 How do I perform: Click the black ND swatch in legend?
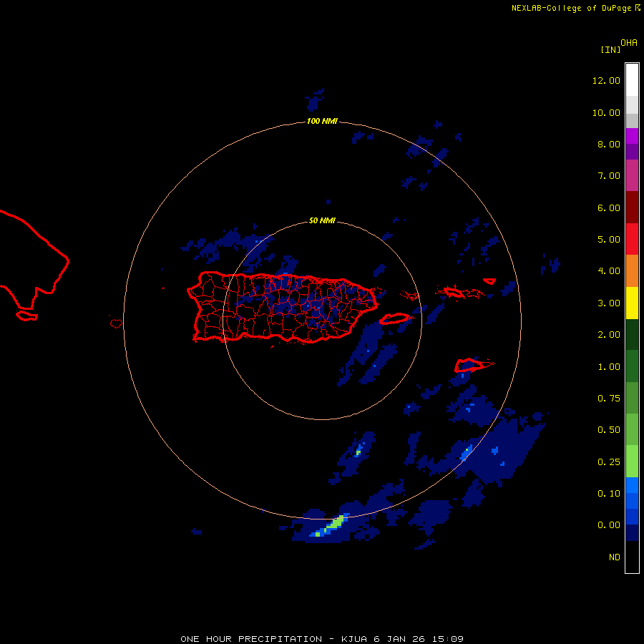(x=632, y=557)
